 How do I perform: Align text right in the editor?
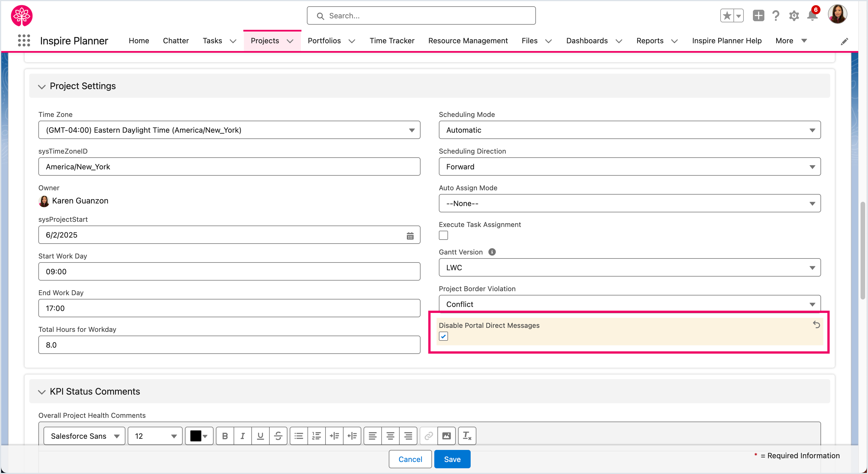tap(409, 436)
